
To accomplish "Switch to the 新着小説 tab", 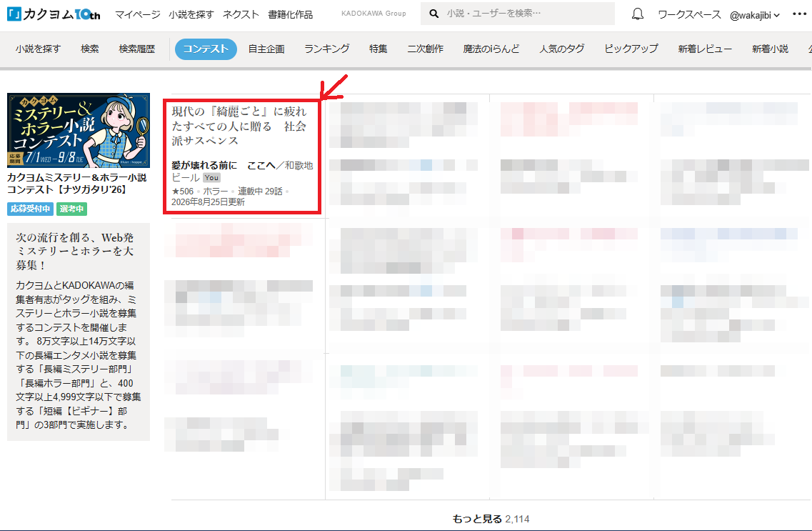I will [x=770, y=49].
